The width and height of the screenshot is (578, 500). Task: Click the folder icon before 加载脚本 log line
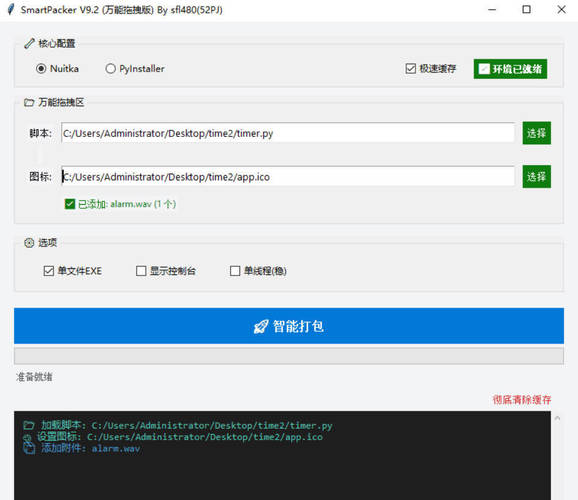pos(29,426)
